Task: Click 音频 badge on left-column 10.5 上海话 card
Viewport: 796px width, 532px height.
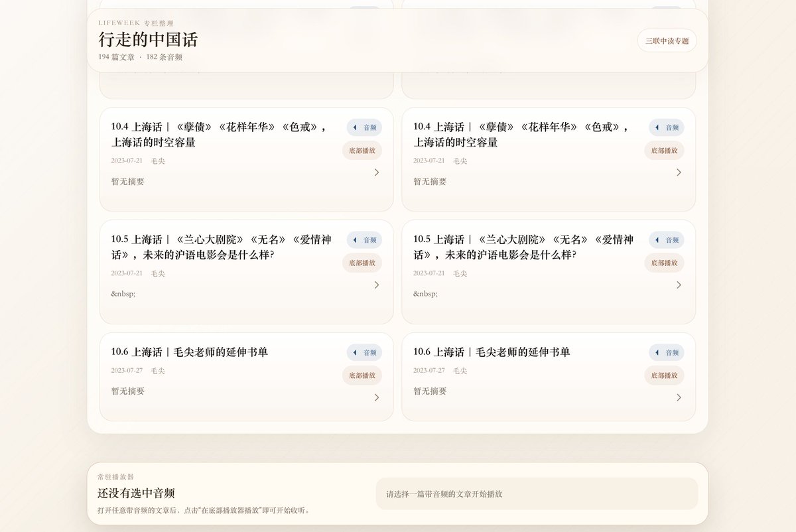Action: click(x=364, y=240)
